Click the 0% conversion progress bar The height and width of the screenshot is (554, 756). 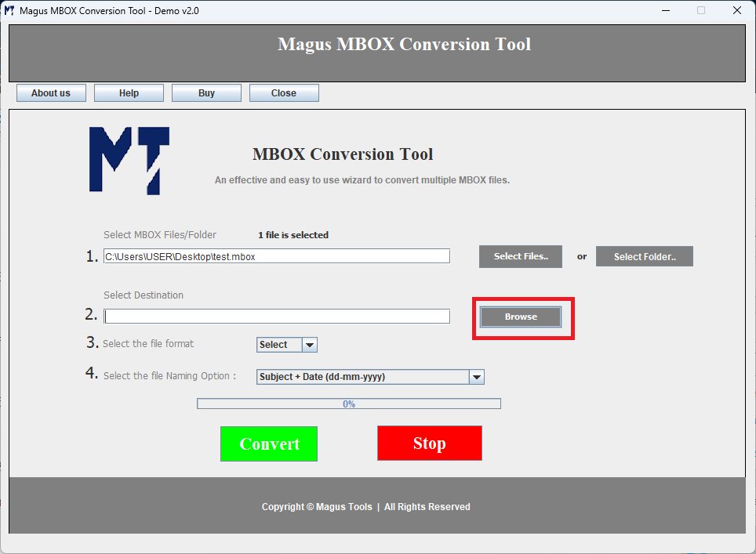tap(348, 404)
